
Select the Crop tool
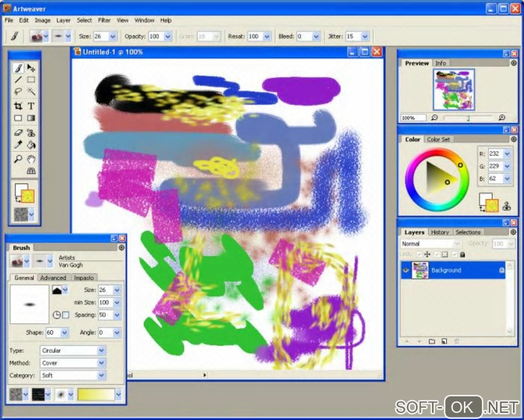[18, 106]
